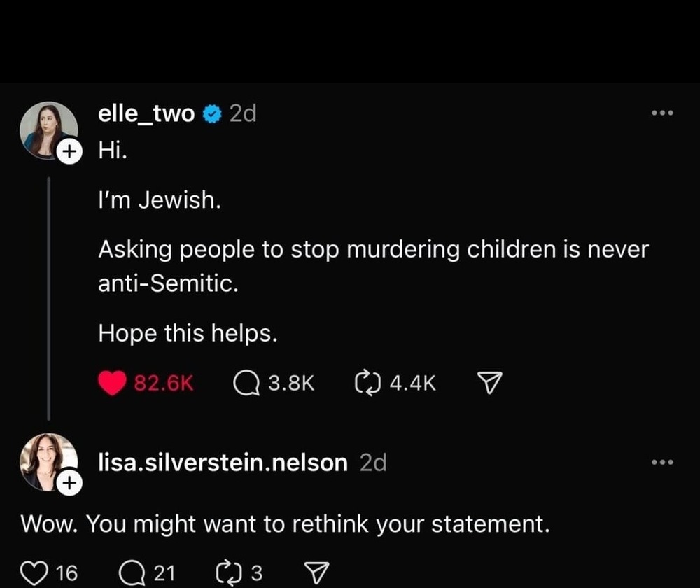Repost elle_two's post with 4.4K reposts
This screenshot has width=700, height=588.
367,383
